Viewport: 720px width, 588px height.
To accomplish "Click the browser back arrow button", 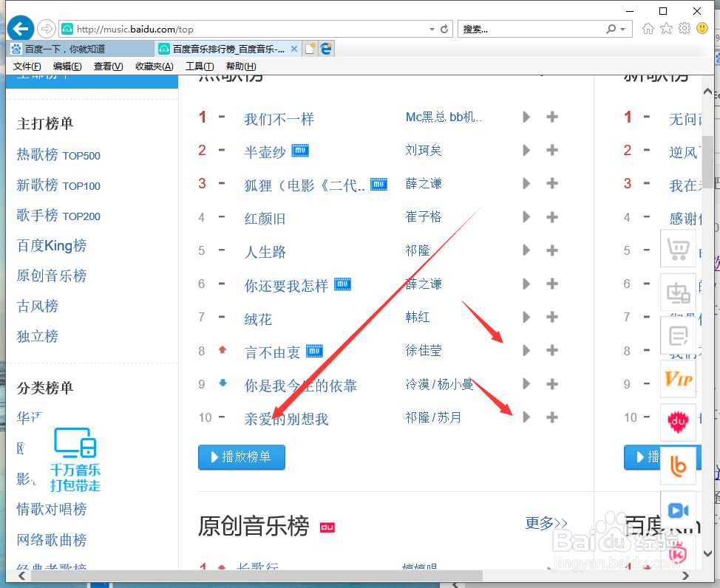I will tap(20, 29).
